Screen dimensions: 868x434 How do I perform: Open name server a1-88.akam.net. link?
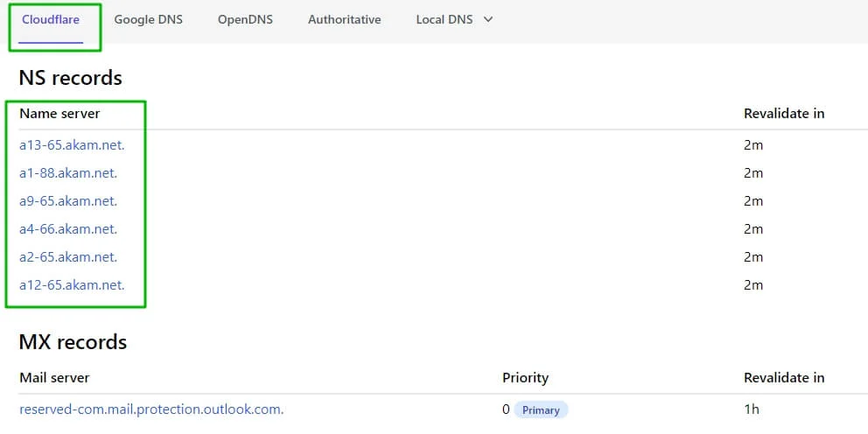[68, 172]
